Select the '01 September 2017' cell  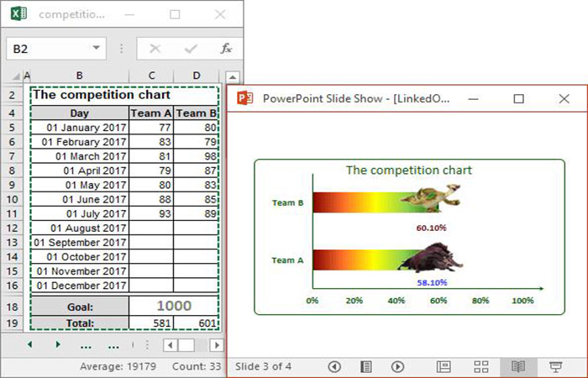[80, 242]
